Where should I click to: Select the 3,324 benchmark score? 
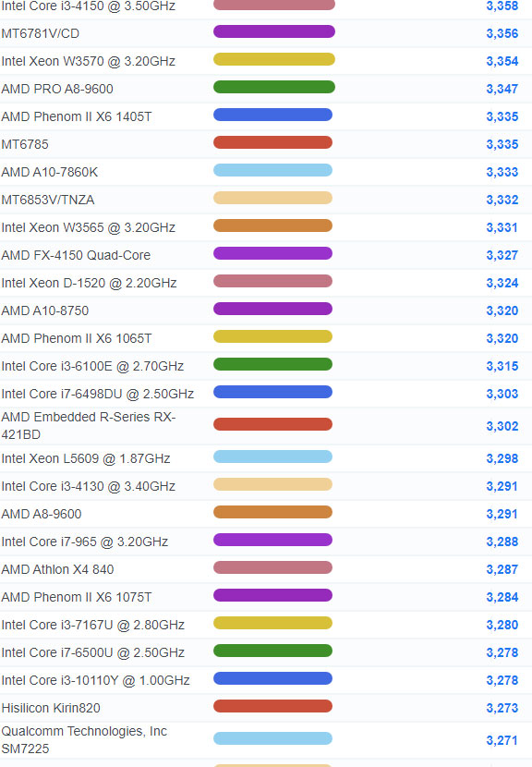[502, 283]
